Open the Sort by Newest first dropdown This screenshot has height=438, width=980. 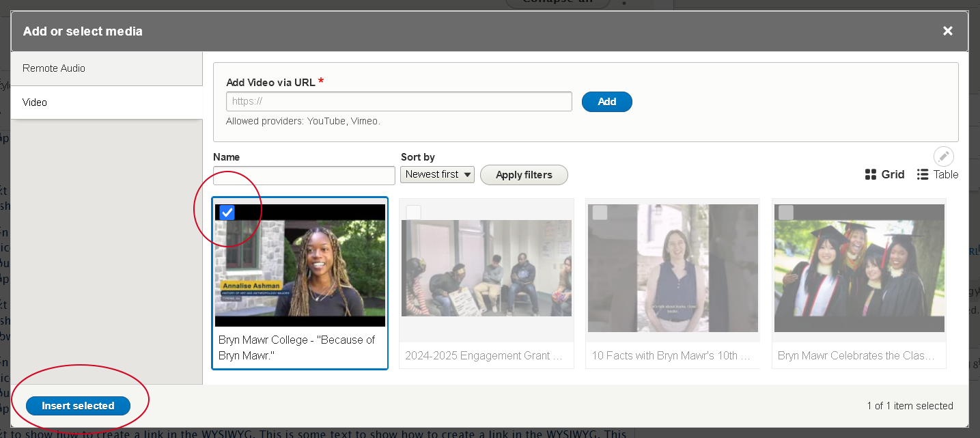[437, 174]
